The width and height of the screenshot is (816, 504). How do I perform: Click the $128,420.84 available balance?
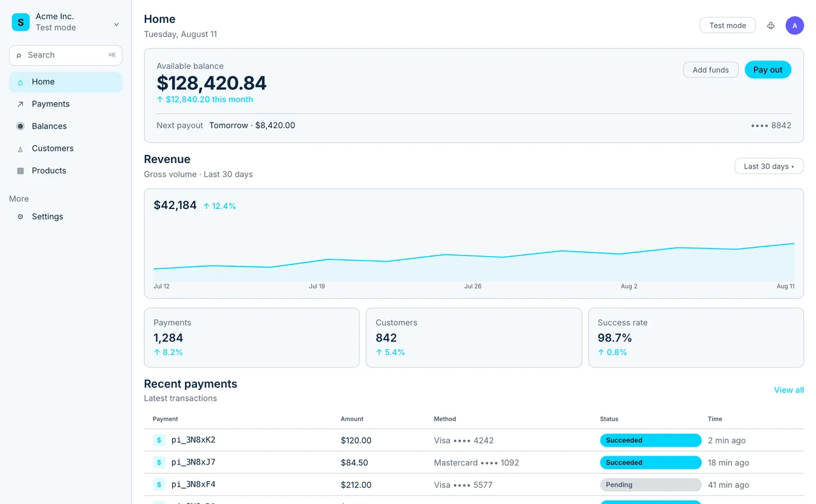tap(212, 83)
